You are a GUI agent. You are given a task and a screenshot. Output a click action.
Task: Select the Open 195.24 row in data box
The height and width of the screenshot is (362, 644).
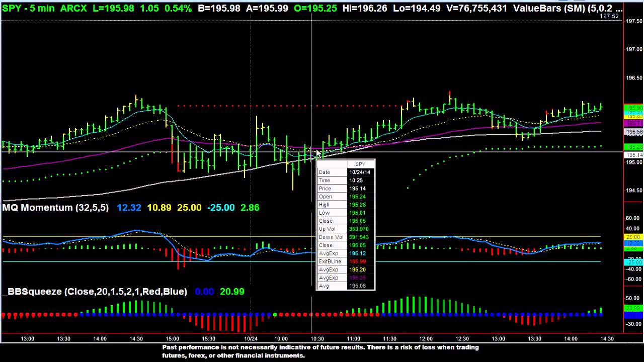346,197
